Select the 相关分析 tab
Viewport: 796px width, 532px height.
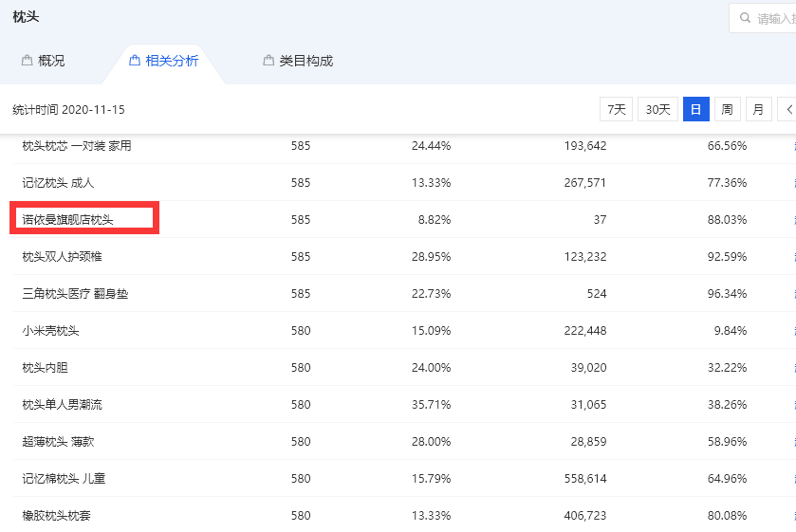click(172, 61)
